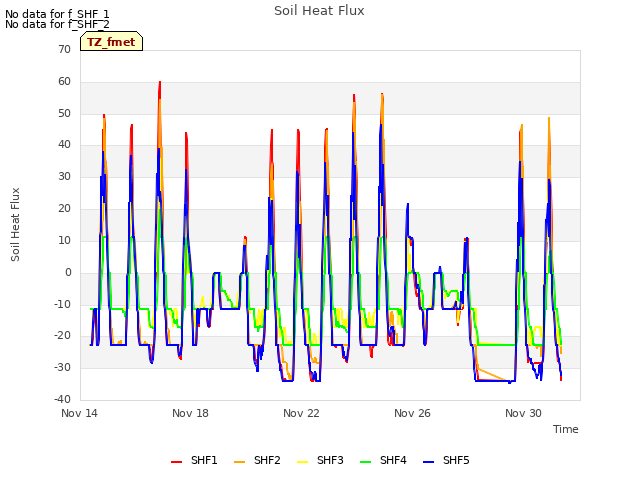Viewport: 640px width, 480px height.
Task: Click the 60 y-axis tick label
Action: (64, 82)
